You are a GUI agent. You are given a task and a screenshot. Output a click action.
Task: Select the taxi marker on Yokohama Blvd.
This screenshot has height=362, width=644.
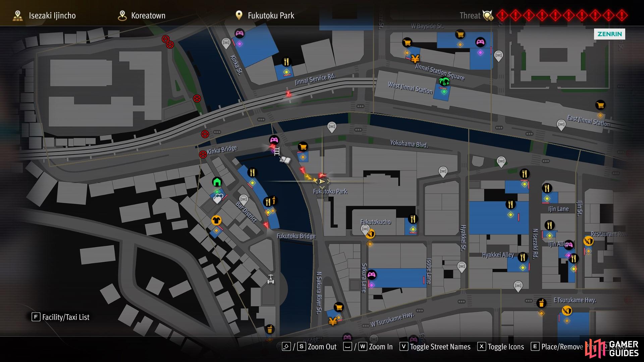[332, 127]
